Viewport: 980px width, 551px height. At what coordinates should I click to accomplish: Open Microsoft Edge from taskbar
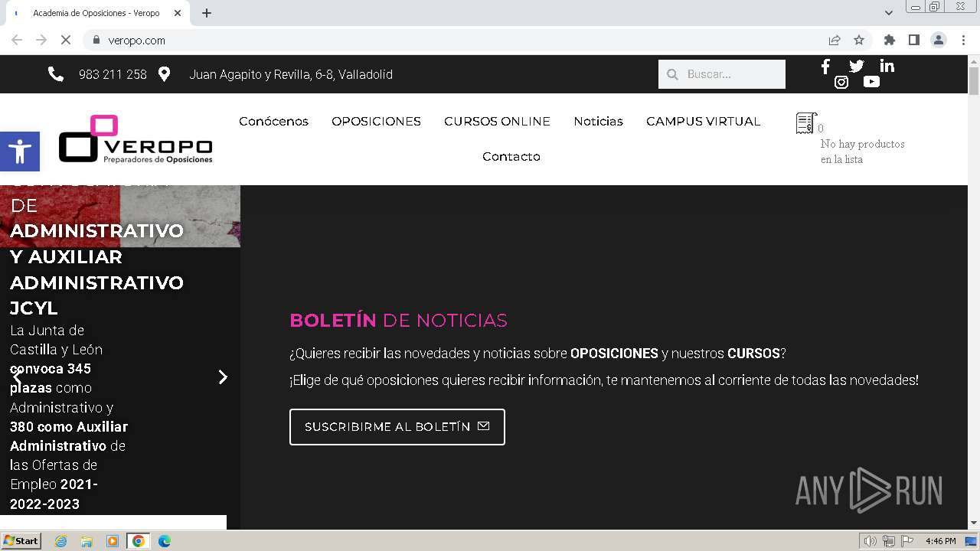164,541
